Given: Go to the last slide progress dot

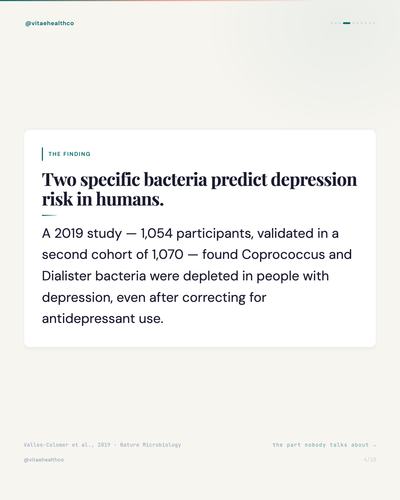Looking at the screenshot, I should 374,23.
